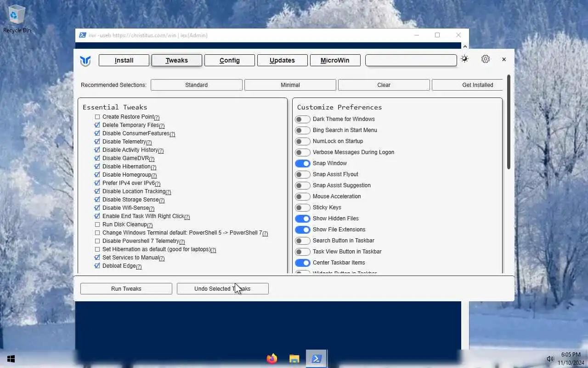
Task: Toggle the light/dark theme sun icon
Action: pyautogui.click(x=464, y=59)
